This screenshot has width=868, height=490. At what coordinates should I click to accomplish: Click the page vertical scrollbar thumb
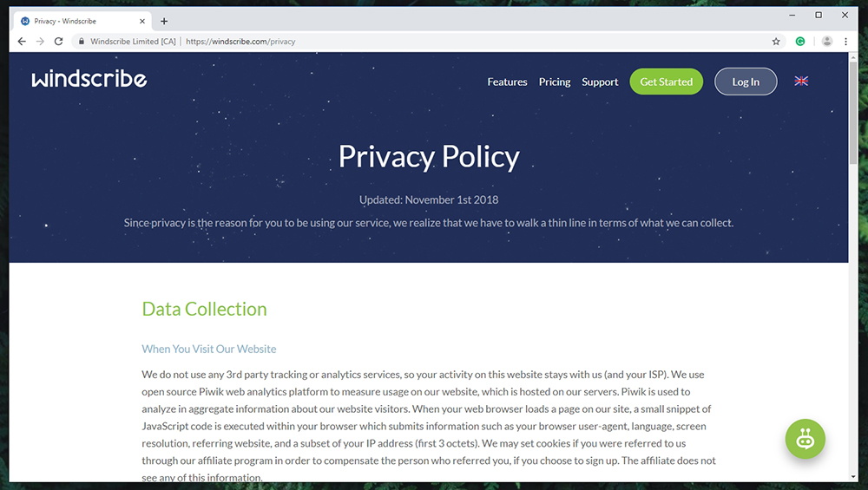(853, 112)
